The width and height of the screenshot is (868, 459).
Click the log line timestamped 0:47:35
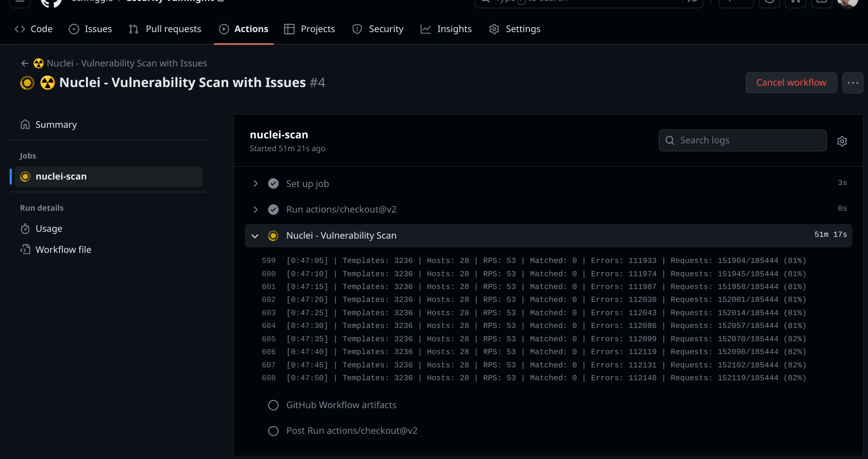(546, 339)
